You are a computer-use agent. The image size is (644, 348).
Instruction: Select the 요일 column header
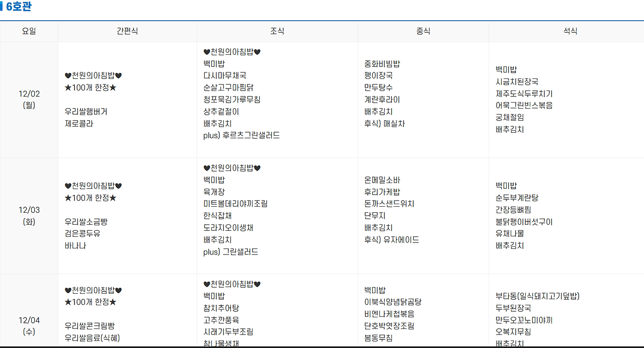point(29,31)
